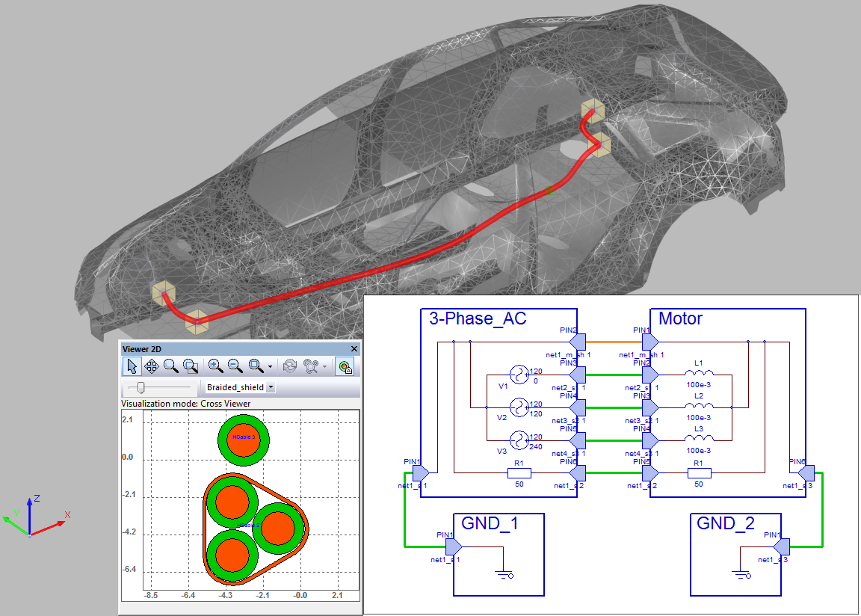This screenshot has height=616, width=861.
Task: Click the grayed cable network search icon
Action: point(311,366)
